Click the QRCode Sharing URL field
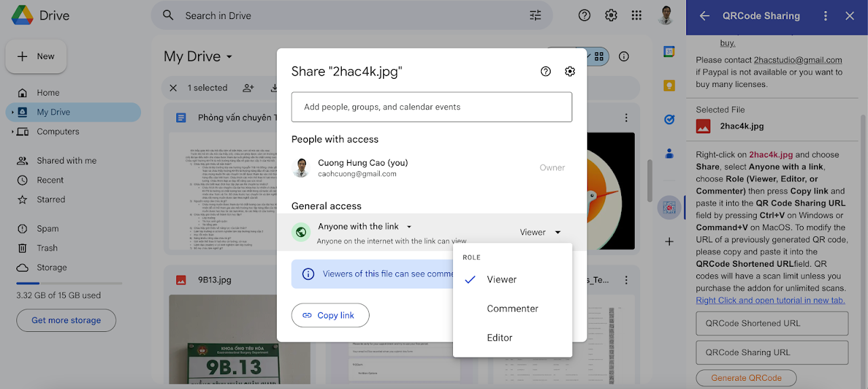The height and width of the screenshot is (389, 868). [x=772, y=352]
